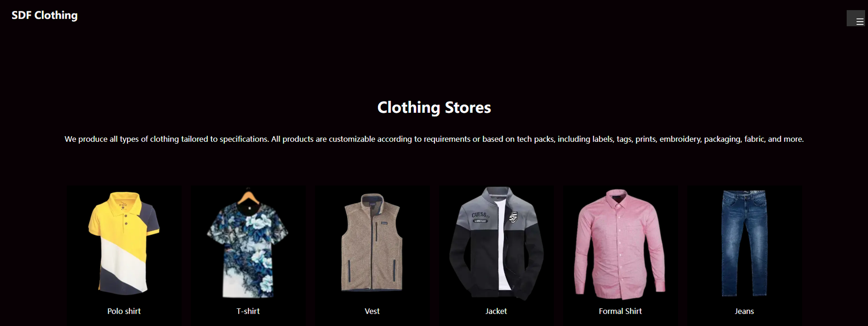868x326 pixels.
Task: Open the Polo shirt label link
Action: click(124, 311)
